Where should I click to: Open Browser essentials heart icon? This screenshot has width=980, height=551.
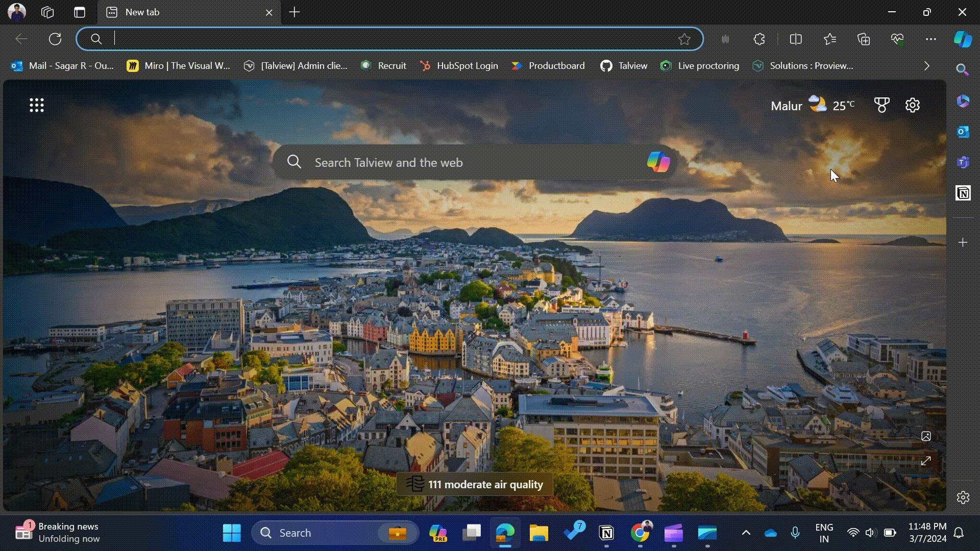point(897,39)
